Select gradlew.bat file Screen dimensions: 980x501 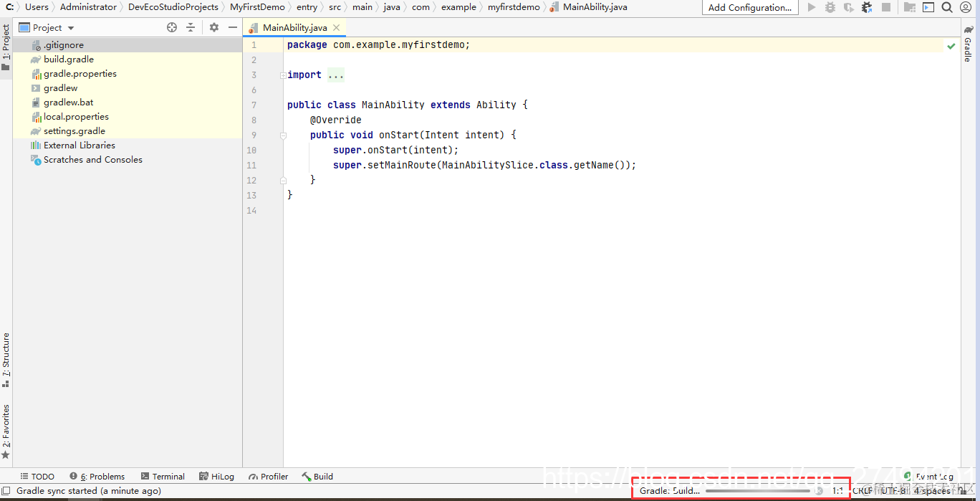(x=128, y=102)
